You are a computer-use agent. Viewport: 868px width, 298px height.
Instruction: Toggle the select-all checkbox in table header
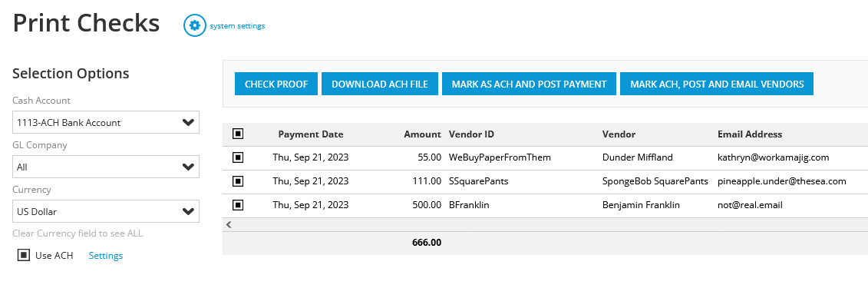pyautogui.click(x=238, y=134)
